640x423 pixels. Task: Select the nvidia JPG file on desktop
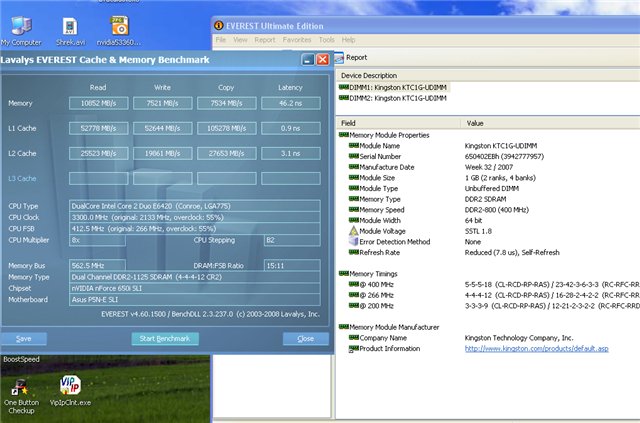[120, 27]
